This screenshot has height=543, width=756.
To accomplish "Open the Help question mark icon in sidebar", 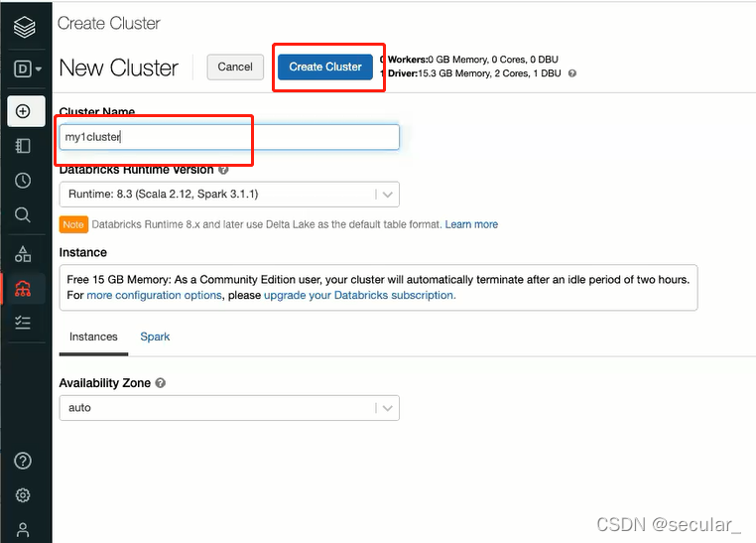I will (x=23, y=461).
